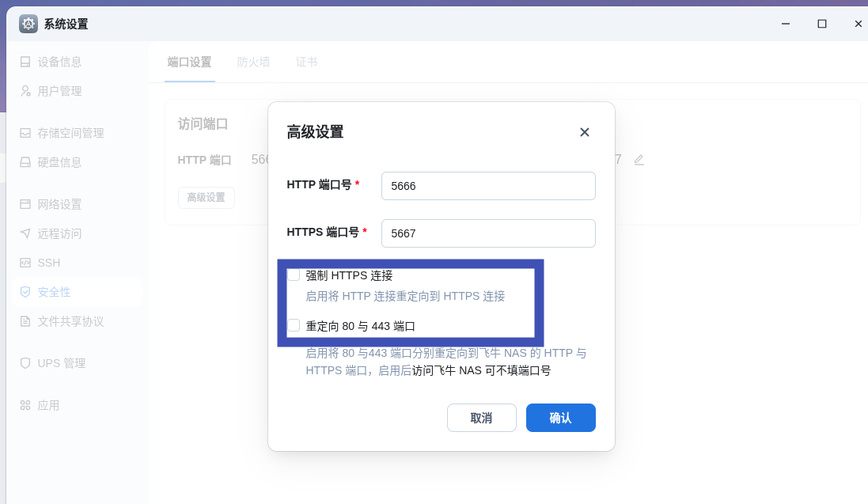Select 硬盘信息 label in sidebar
868x504 pixels.
tap(60, 163)
